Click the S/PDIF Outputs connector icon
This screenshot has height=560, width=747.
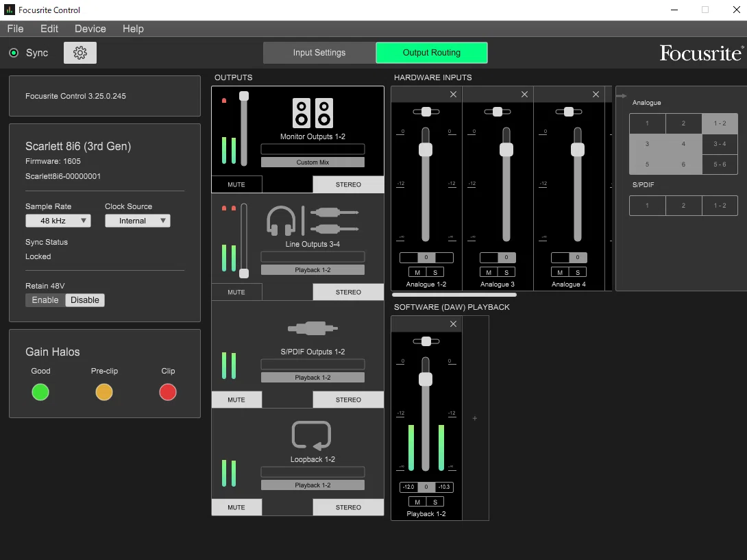point(313,328)
